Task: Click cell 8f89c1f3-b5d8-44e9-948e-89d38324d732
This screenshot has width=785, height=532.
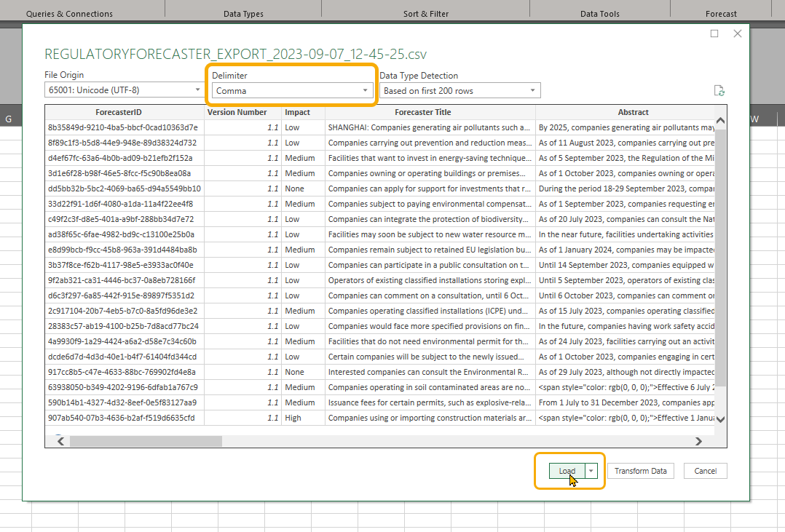Action: (x=125, y=143)
